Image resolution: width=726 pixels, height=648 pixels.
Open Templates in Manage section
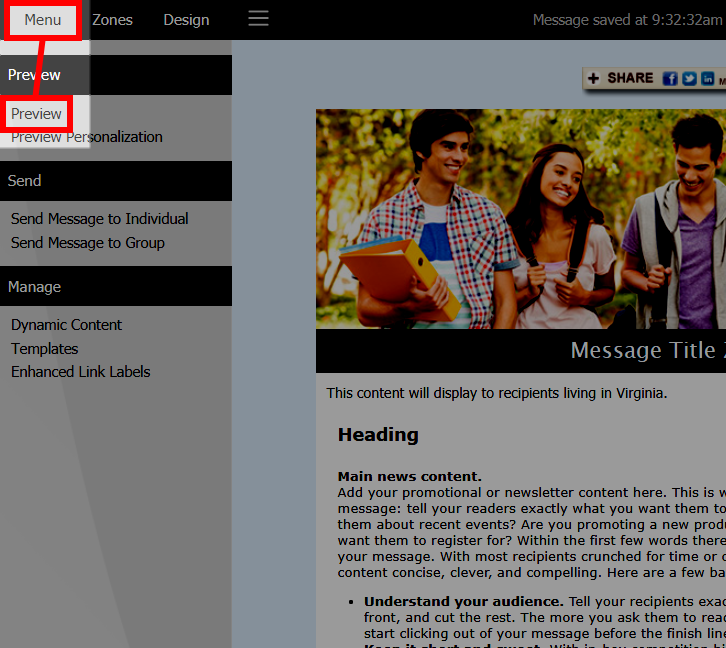(x=44, y=349)
